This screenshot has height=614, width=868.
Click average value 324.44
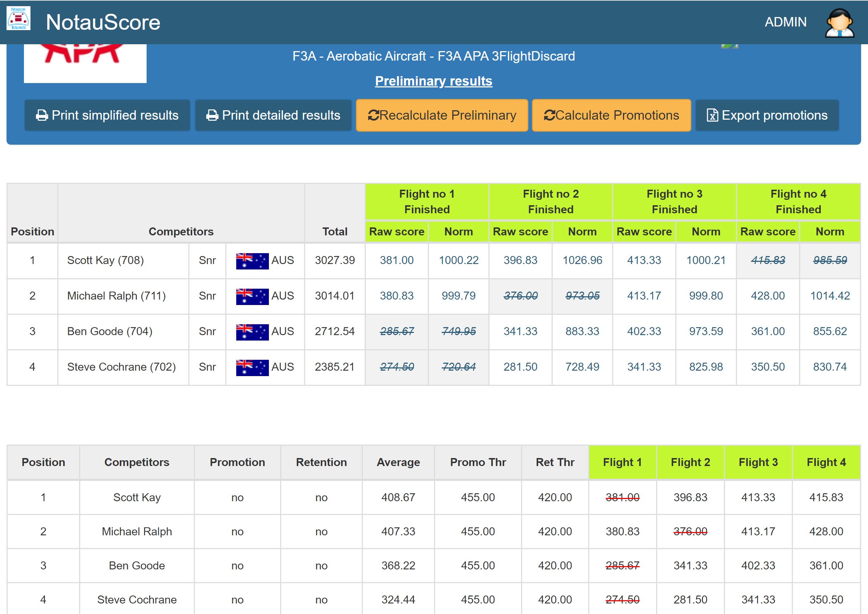(398, 599)
